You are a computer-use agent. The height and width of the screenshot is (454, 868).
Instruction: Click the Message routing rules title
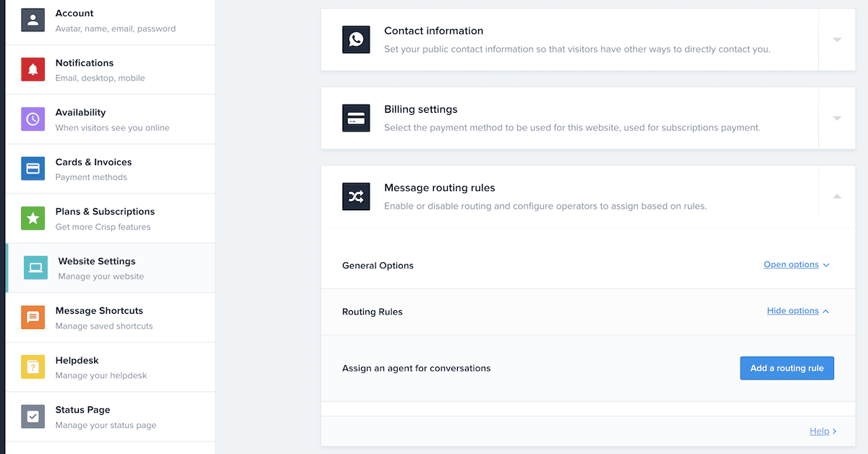point(440,188)
